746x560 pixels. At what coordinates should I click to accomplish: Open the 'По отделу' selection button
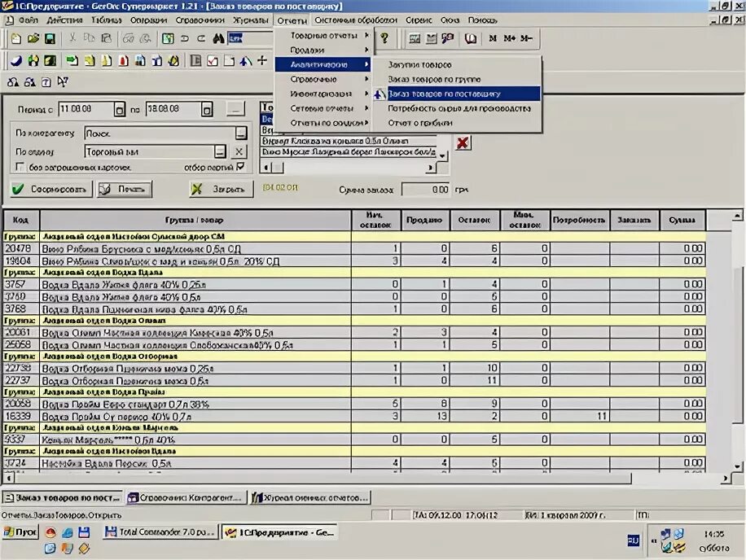(x=220, y=152)
